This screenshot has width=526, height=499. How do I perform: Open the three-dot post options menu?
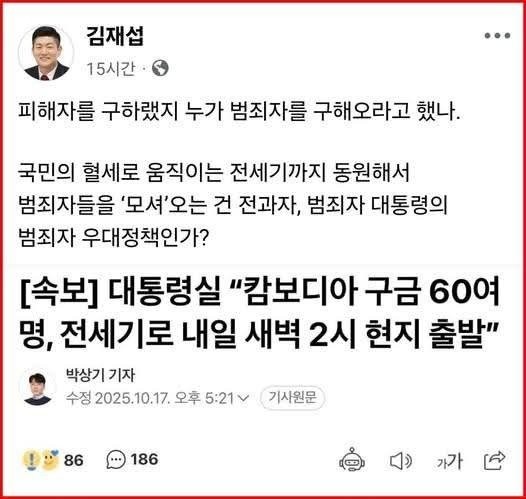pyautogui.click(x=497, y=36)
